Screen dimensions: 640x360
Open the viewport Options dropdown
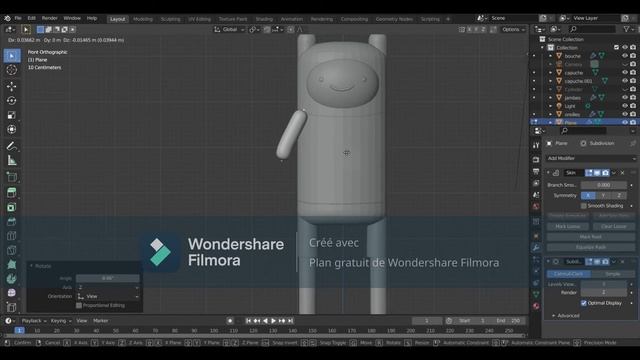click(513, 29)
